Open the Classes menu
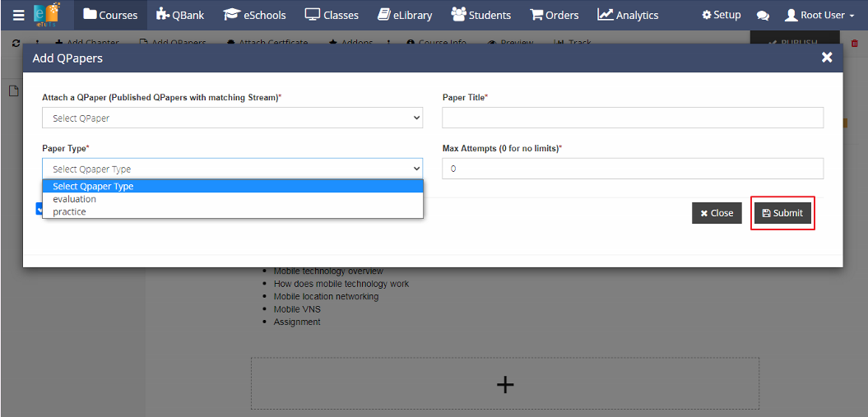The width and height of the screenshot is (868, 417). pos(332,15)
